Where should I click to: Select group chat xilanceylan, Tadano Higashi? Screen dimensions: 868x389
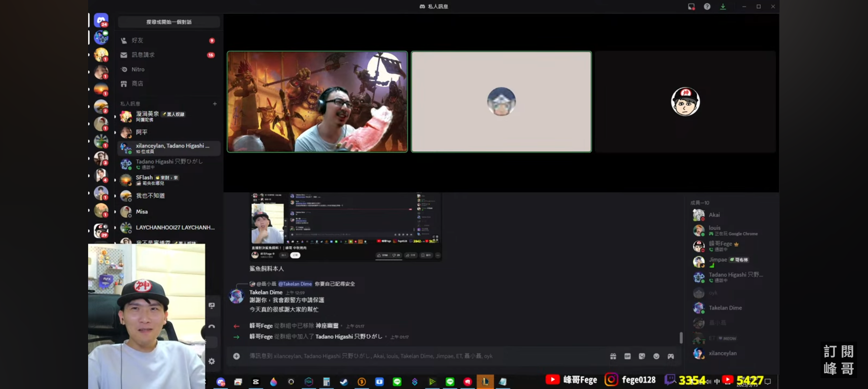coord(169,148)
